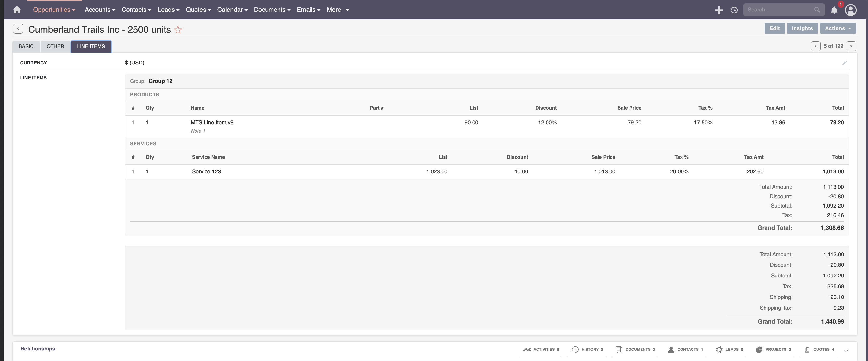Open the More navigation dropdown
868x361 pixels.
(338, 10)
